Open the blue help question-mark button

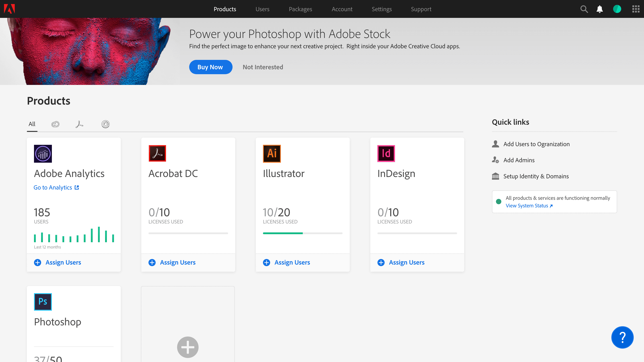[x=622, y=337]
